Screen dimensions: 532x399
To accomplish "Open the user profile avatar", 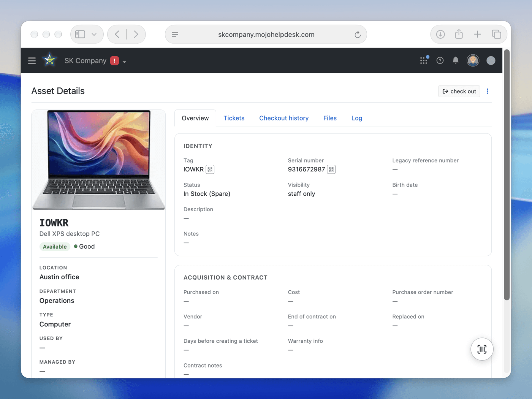I will point(473,60).
